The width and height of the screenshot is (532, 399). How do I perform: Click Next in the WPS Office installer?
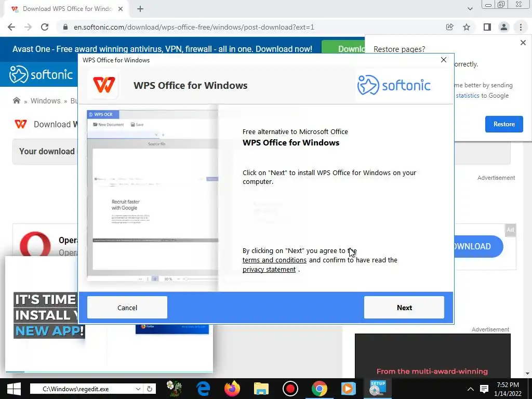pos(404,308)
